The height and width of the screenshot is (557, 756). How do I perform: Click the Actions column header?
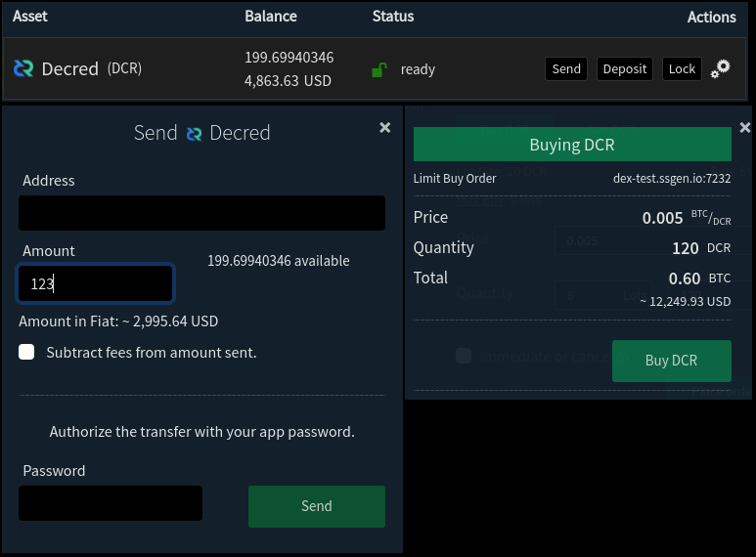pyautogui.click(x=712, y=18)
